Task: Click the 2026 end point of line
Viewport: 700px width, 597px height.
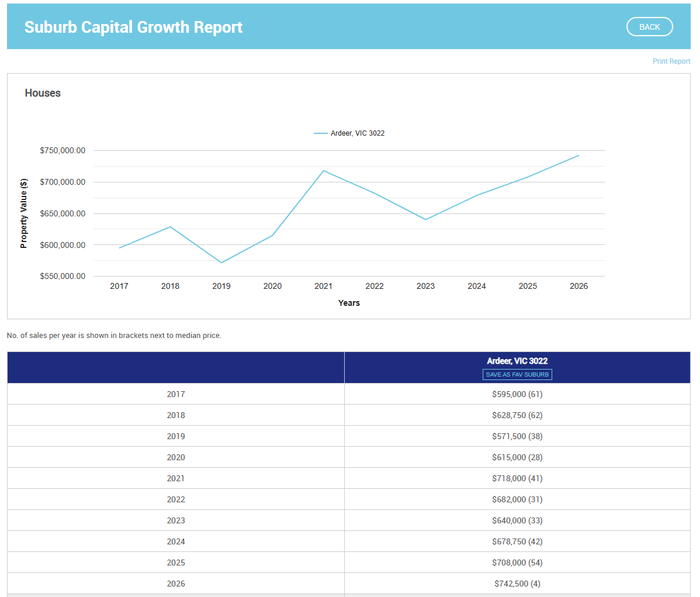Action: click(x=578, y=156)
